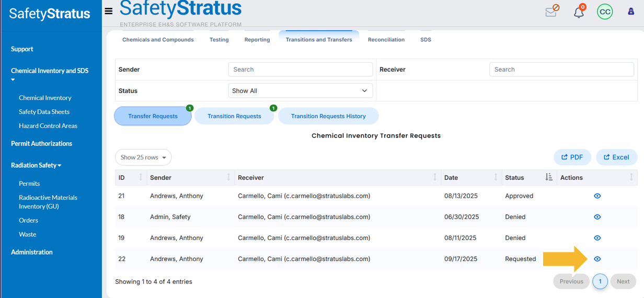Open Chemical Inventory in the sidebar
This screenshot has height=298, width=644.
pyautogui.click(x=45, y=98)
